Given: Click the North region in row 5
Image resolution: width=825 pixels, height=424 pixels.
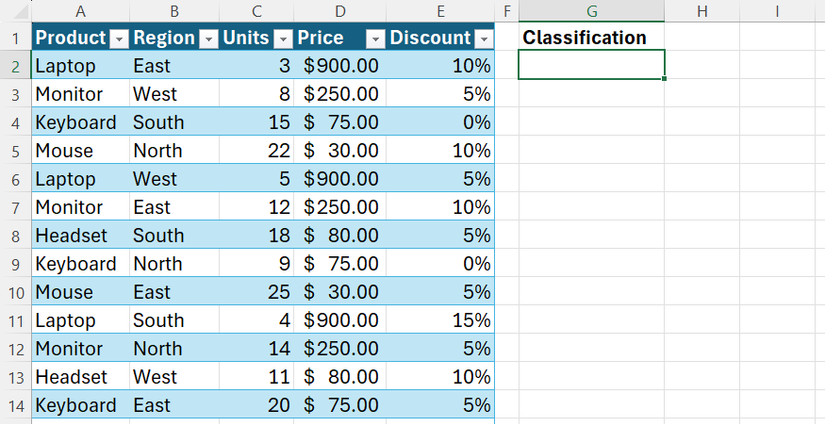Looking at the screenshot, I should 174,151.
